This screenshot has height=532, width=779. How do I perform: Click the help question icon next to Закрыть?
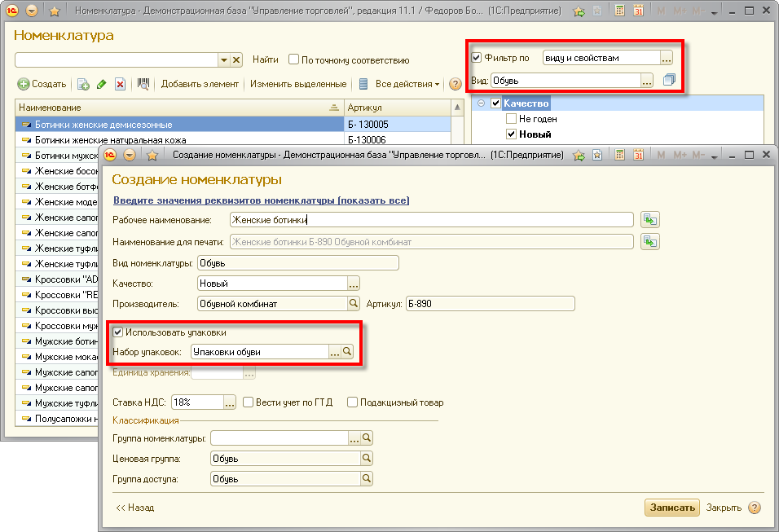755,508
